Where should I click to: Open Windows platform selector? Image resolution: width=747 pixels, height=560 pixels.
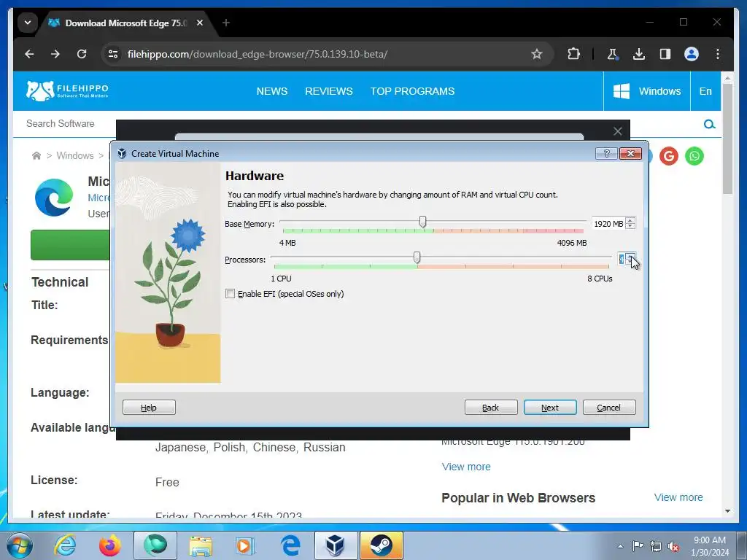647,91
